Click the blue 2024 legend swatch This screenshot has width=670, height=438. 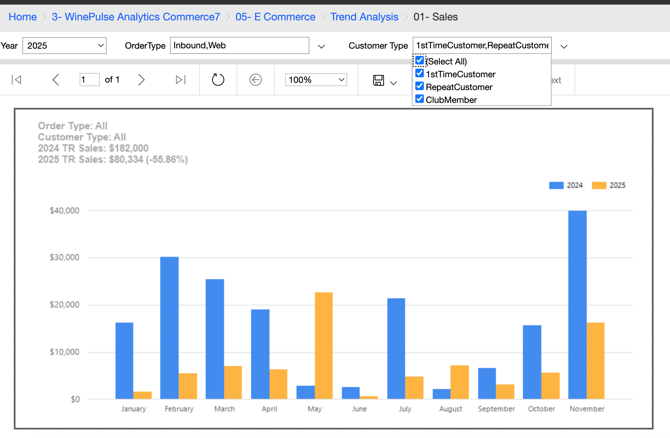(556, 185)
